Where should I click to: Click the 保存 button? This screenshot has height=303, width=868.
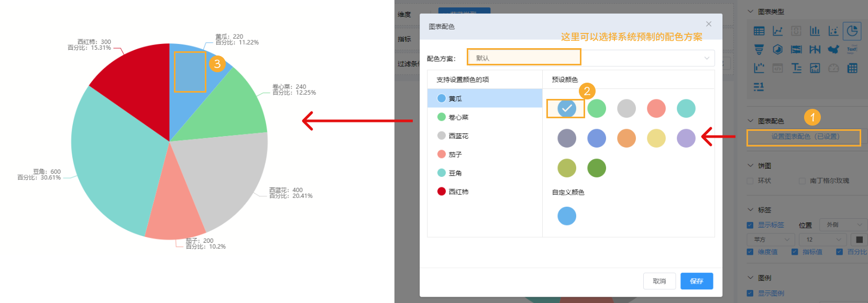coord(697,281)
